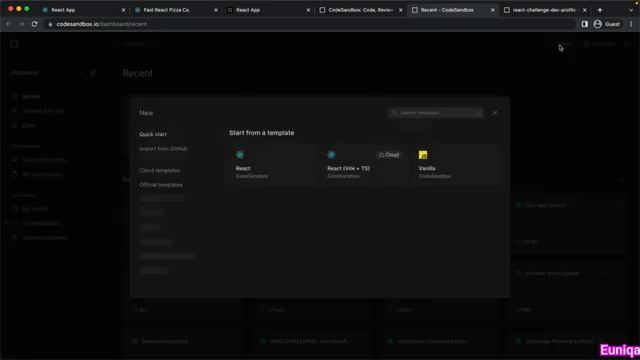Close the Fast React Pizza Co. tab
The height and width of the screenshot is (360, 640).
pyautogui.click(x=216, y=10)
